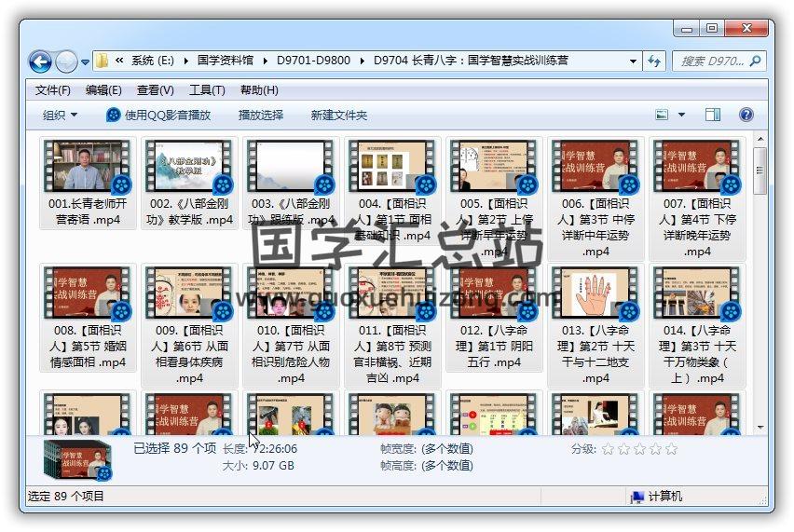The height and width of the screenshot is (532, 794).
Task: Open the help question mark icon
Action: (746, 115)
